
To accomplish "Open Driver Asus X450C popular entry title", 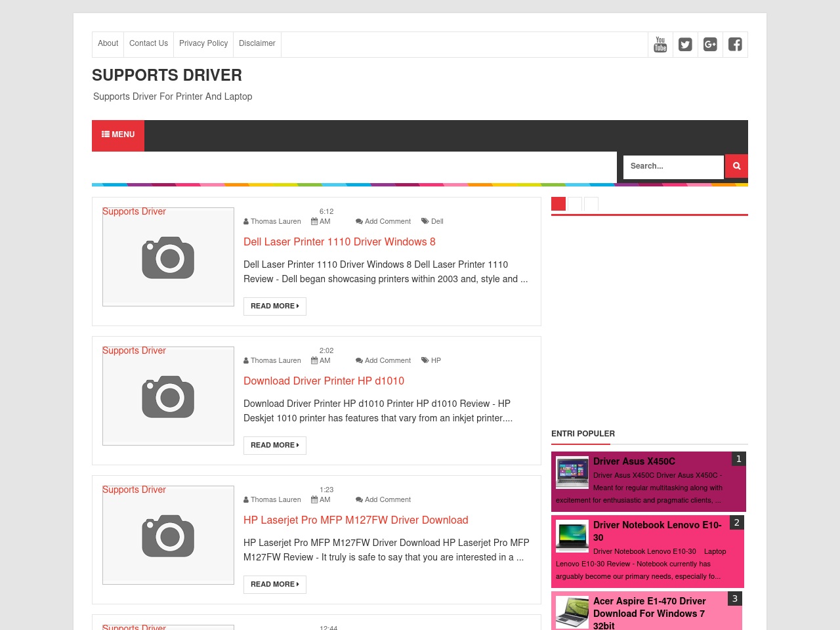I will [634, 461].
